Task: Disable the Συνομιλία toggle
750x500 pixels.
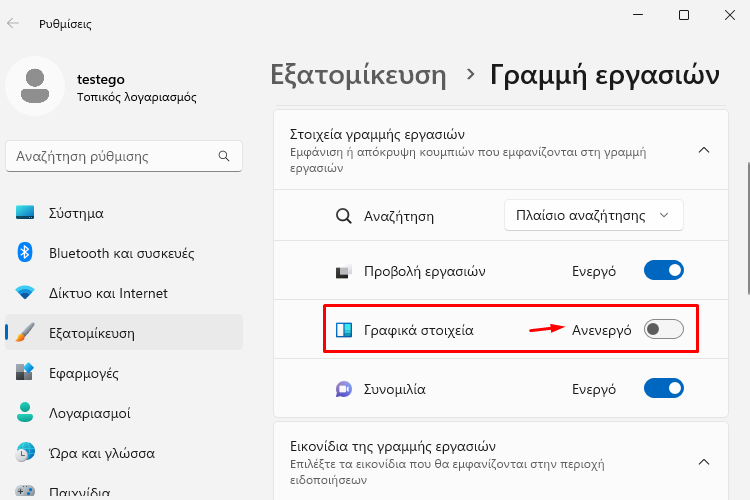Action: click(663, 389)
